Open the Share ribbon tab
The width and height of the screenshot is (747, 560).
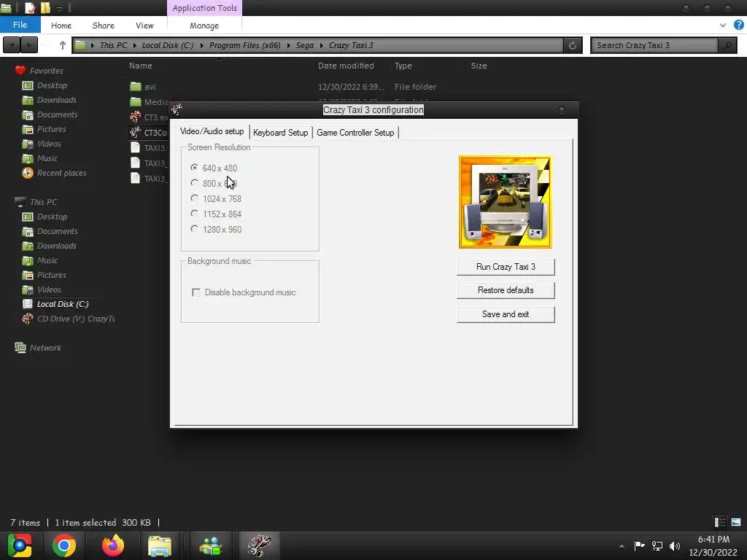pos(103,26)
